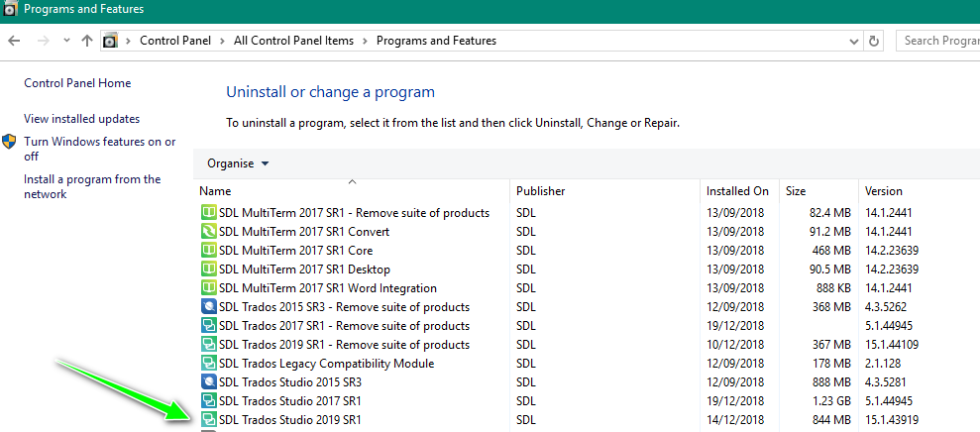This screenshot has height=432, width=980.
Task: Open the Organise dropdown menu
Action: (238, 163)
